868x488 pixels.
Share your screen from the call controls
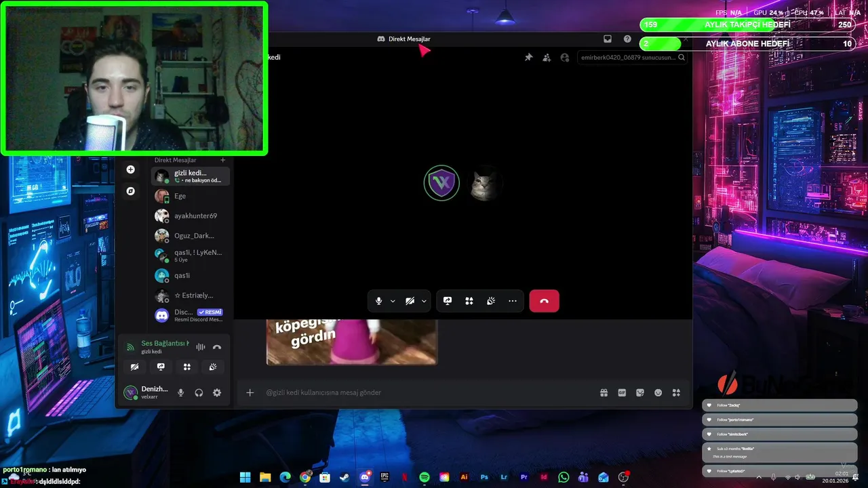(448, 301)
